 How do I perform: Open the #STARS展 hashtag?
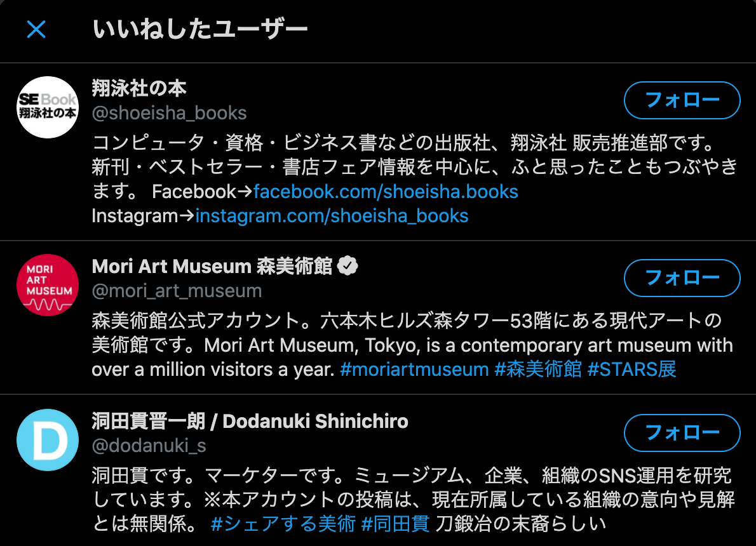(x=631, y=370)
